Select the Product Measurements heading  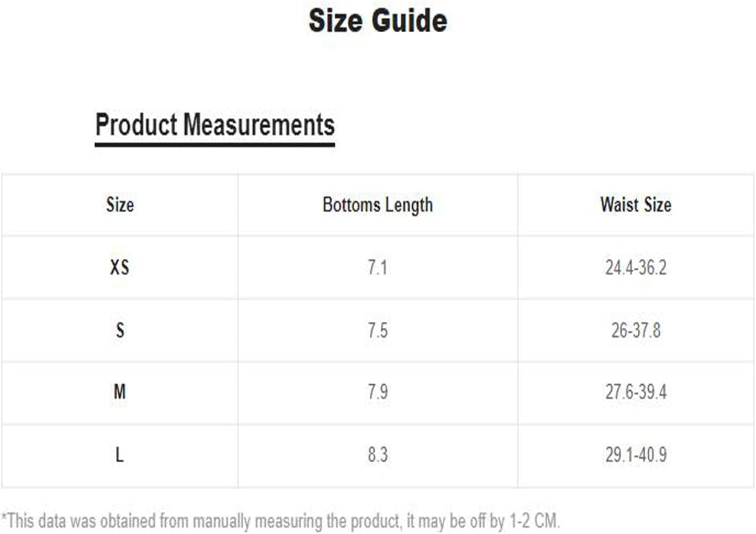click(215, 124)
